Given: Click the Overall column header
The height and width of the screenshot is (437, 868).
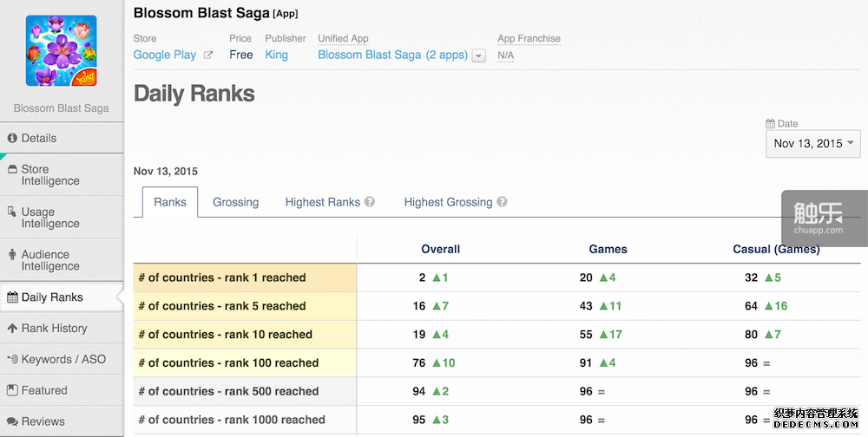Looking at the screenshot, I should click(441, 249).
